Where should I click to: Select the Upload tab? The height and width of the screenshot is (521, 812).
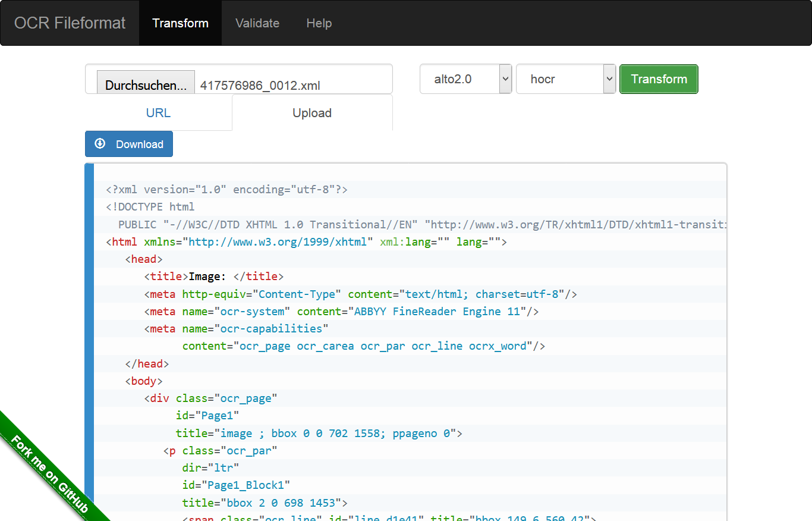[312, 113]
